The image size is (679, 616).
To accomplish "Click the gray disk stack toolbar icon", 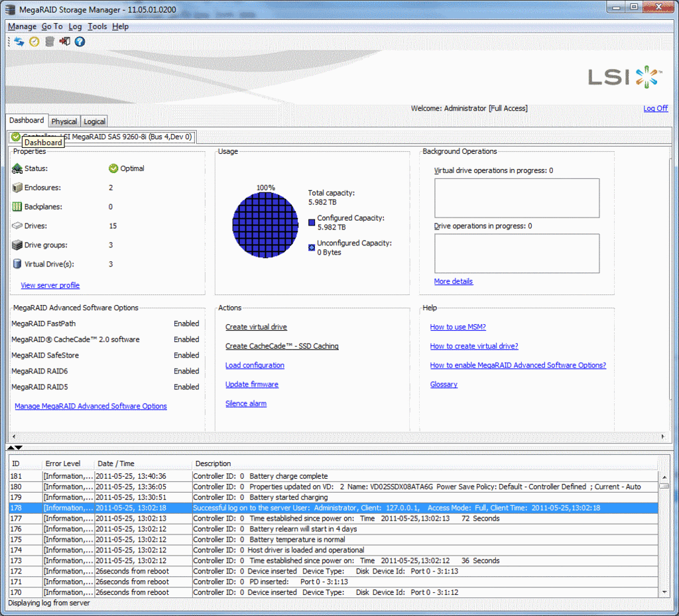I will pyautogui.click(x=50, y=42).
